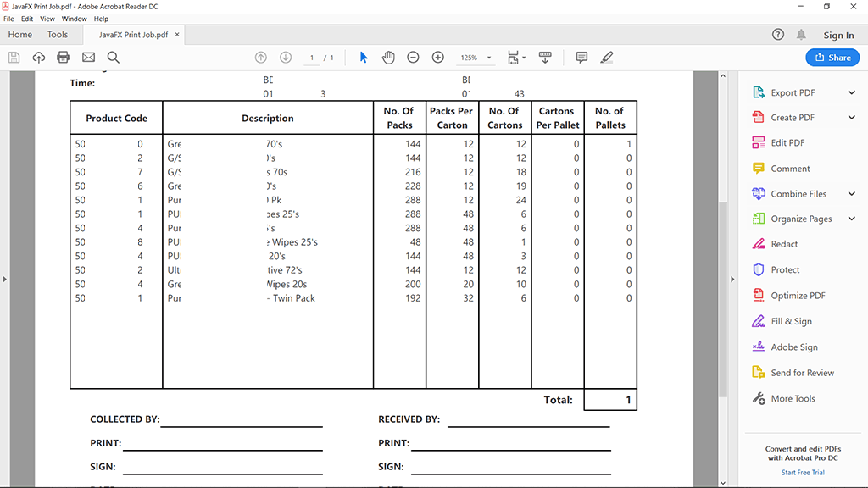This screenshot has width=868, height=488.
Task: Open the Edit menu
Action: [27, 19]
